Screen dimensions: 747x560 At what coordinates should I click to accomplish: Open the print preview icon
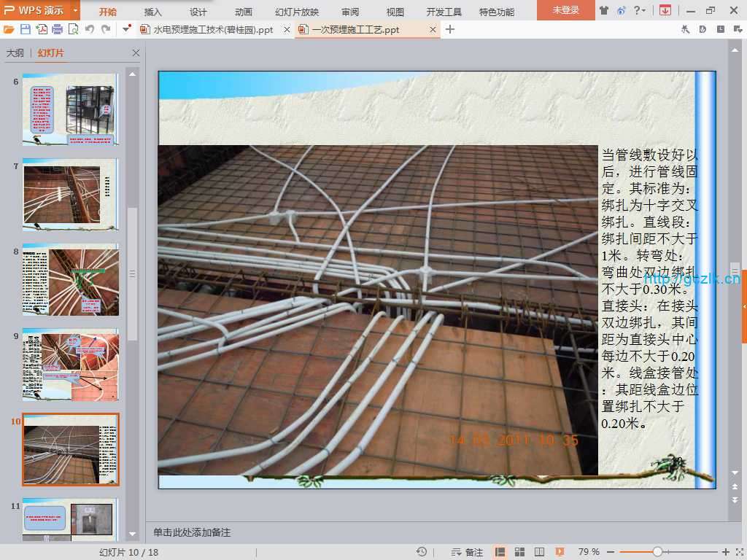[x=73, y=29]
